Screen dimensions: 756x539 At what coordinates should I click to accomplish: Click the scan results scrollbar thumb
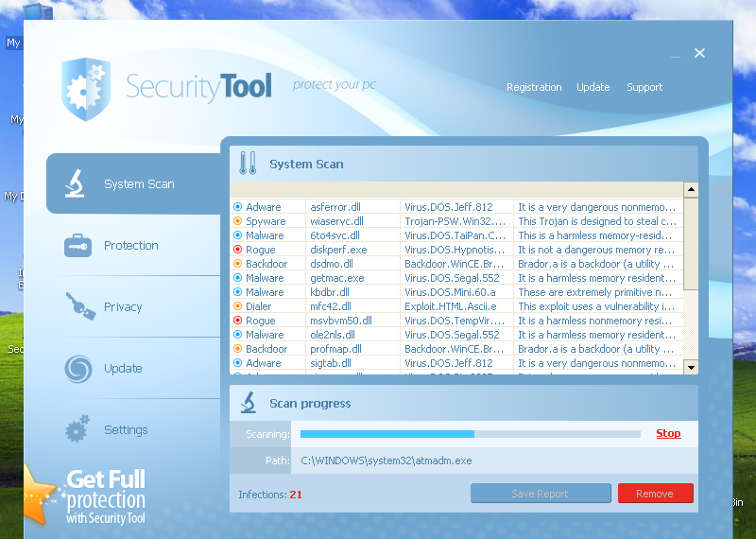(691, 243)
